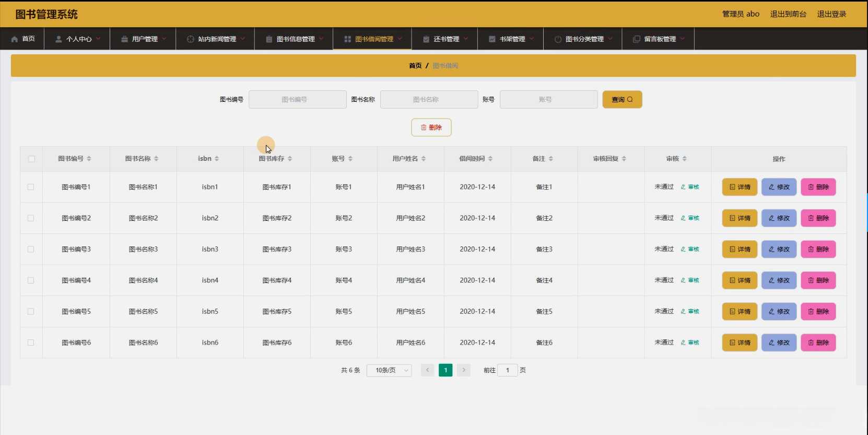Click the 图书名称 search input field

pos(429,100)
